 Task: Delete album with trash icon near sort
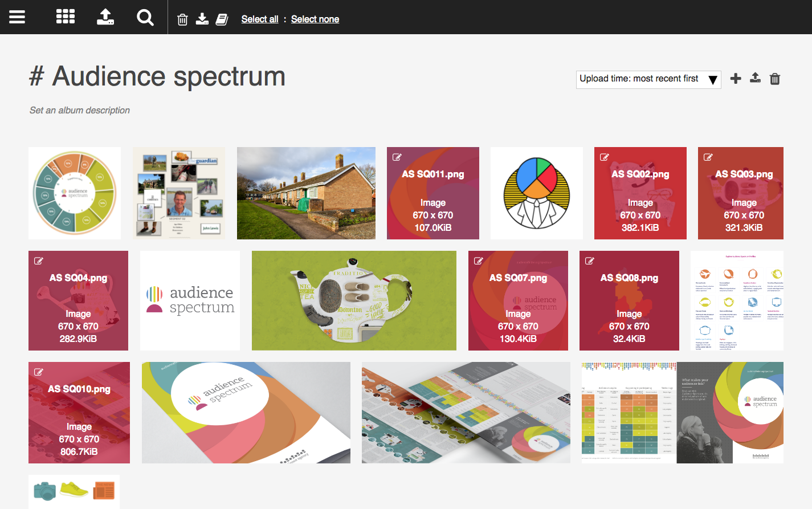click(x=775, y=79)
